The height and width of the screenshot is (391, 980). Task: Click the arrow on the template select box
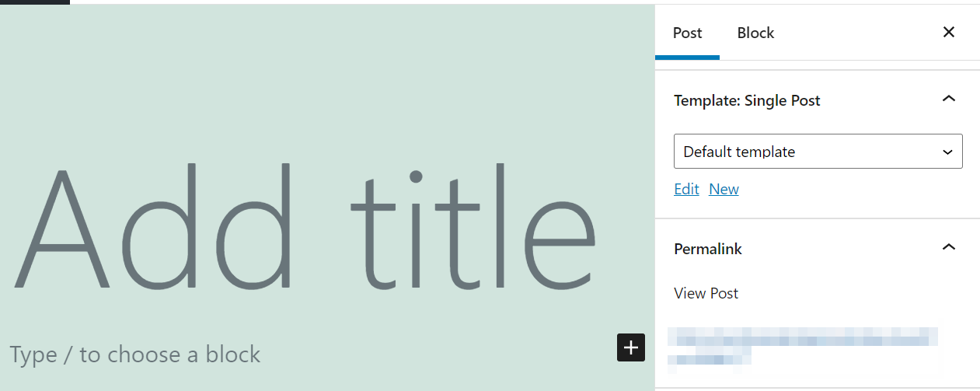click(x=947, y=152)
